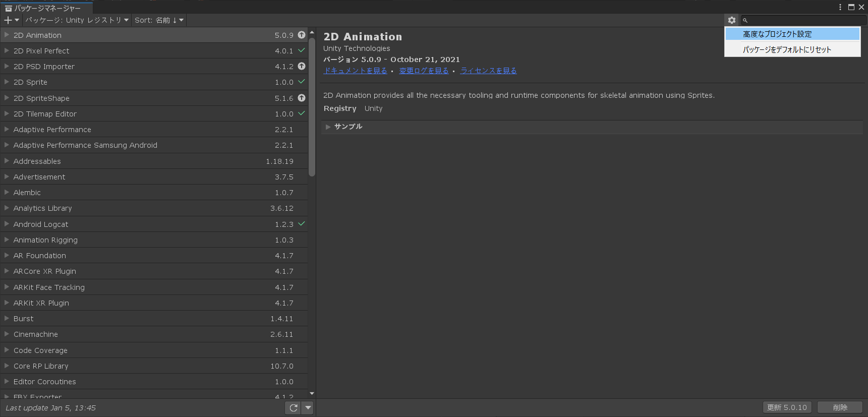Open the ライセンスを見る link
The height and width of the screenshot is (417, 868).
488,71
